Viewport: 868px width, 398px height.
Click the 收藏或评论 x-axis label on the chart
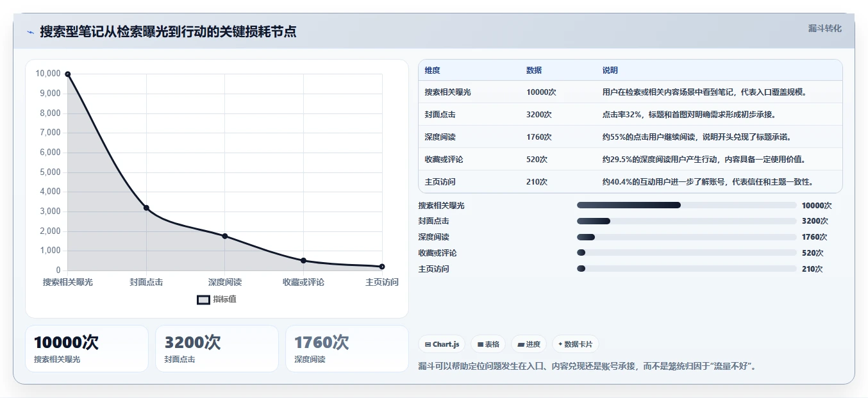tap(303, 282)
